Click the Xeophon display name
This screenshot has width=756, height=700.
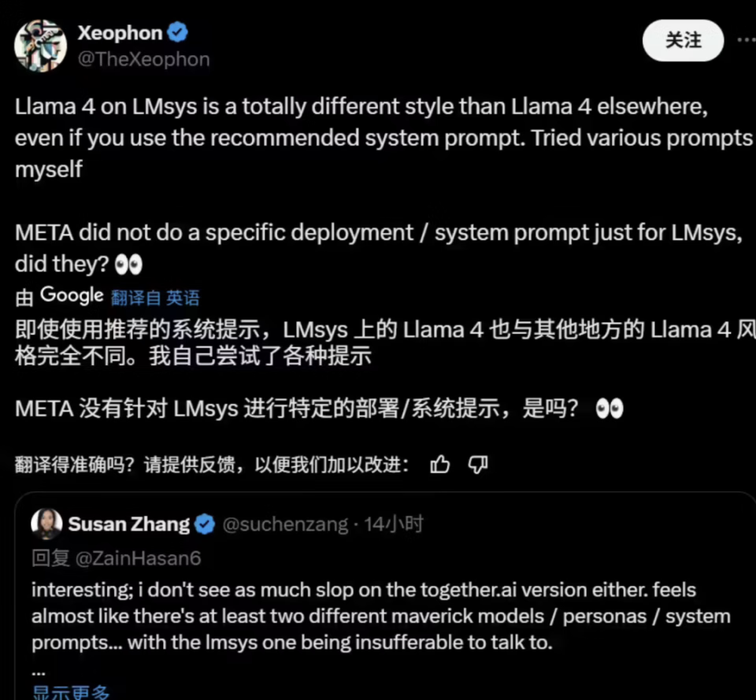tap(120, 33)
